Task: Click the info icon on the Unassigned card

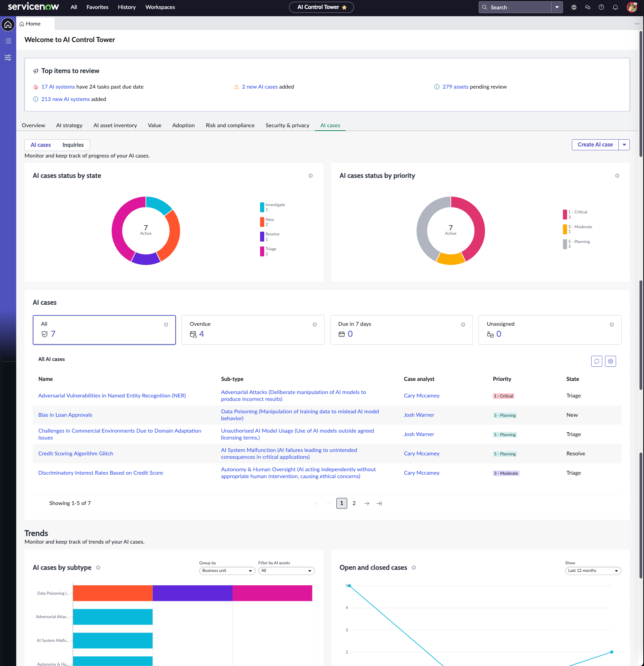Action: click(x=612, y=325)
